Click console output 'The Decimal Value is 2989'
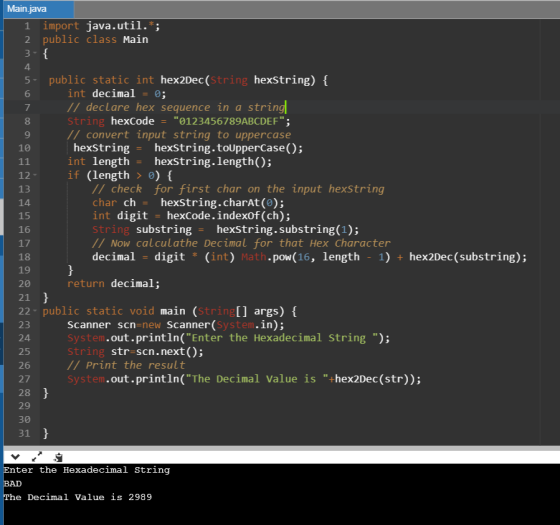Image resolution: width=560 pixels, height=525 pixels. (x=78, y=497)
